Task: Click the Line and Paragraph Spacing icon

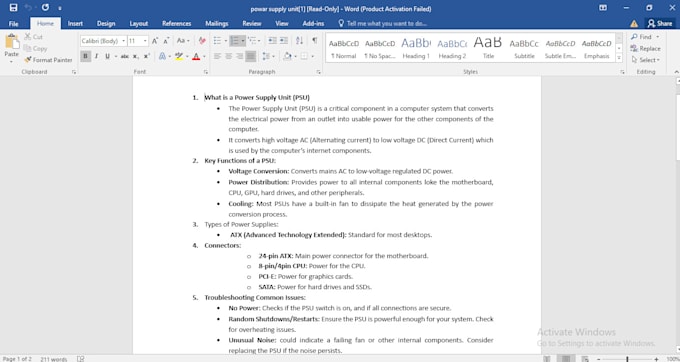Action: pyautogui.click(x=265, y=56)
